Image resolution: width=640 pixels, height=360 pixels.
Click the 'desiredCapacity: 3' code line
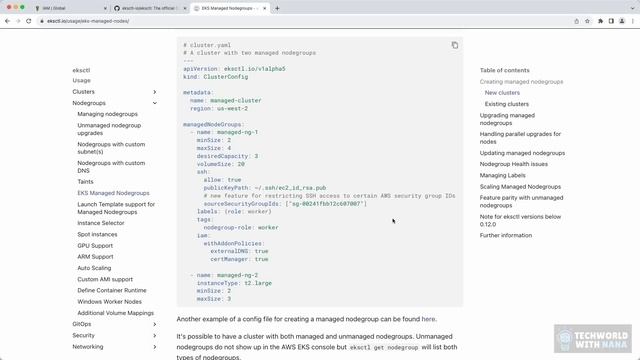[x=227, y=156]
